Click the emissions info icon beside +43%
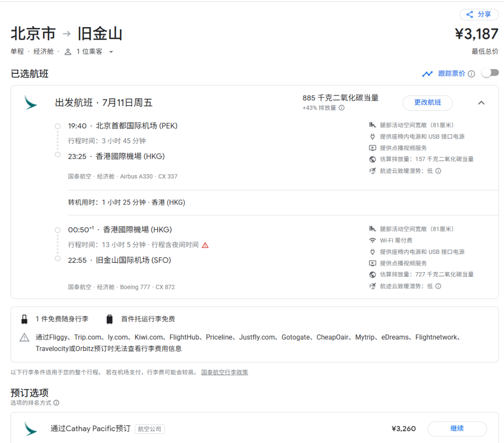 342,108
